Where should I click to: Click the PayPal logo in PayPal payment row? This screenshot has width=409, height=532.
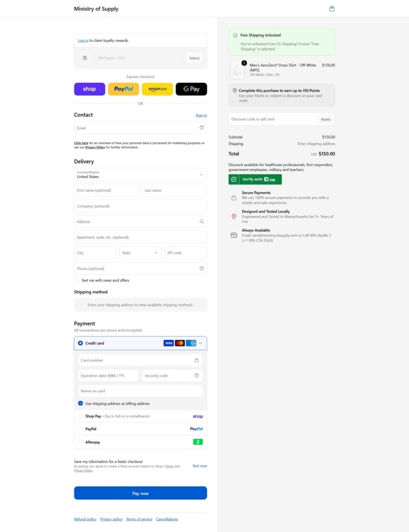(197, 429)
